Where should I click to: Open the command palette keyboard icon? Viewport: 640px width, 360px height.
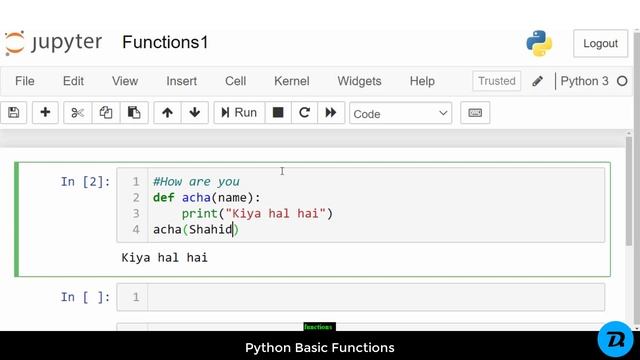coord(475,113)
